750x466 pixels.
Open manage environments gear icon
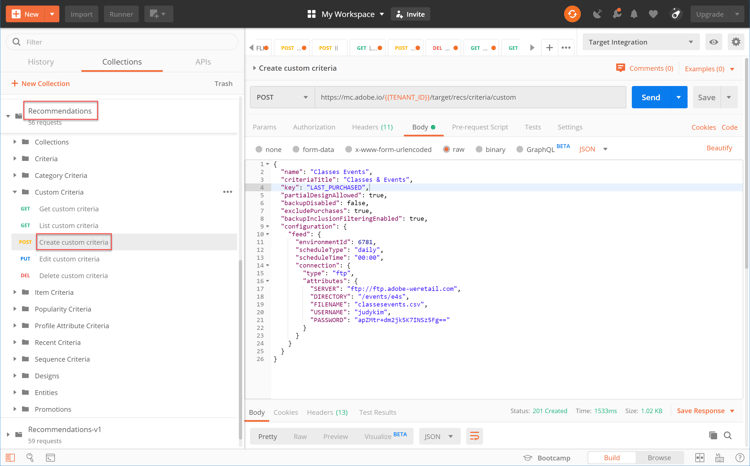[736, 42]
